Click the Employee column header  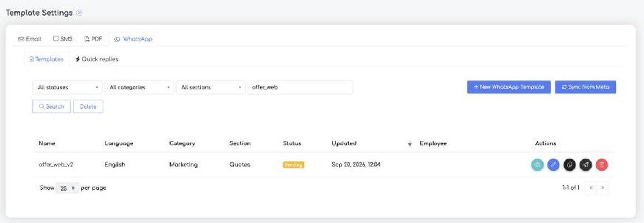(x=433, y=143)
